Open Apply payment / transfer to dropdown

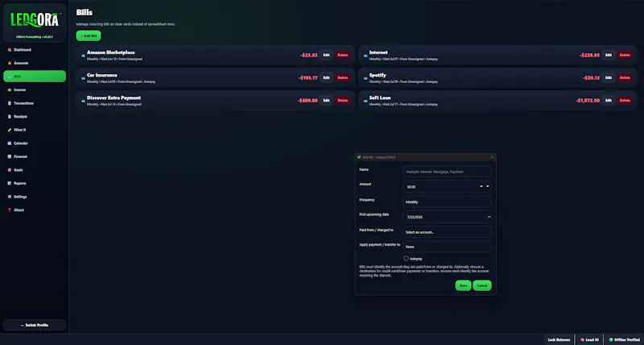[447, 247]
